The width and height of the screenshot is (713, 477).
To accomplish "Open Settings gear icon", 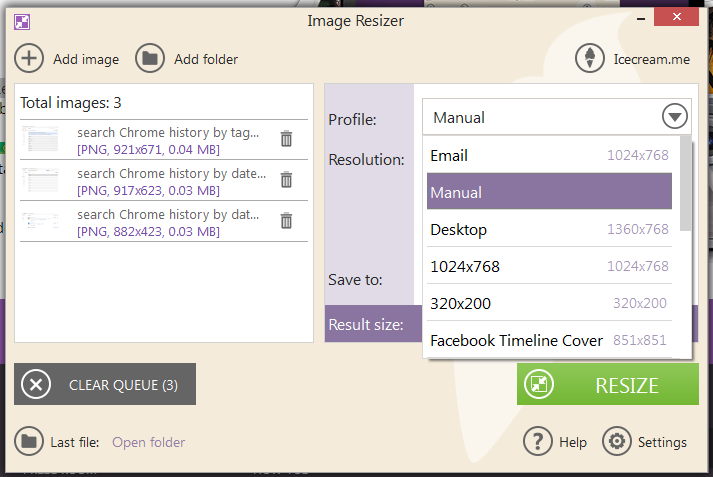I will (616, 441).
